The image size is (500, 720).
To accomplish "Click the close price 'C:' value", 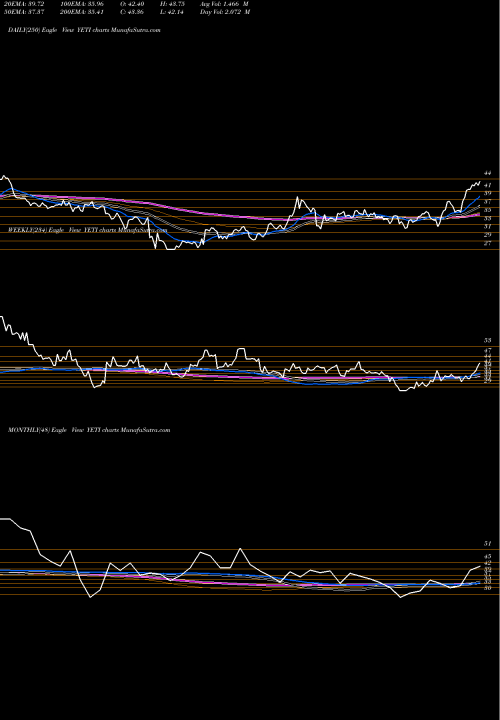I will pos(132,12).
